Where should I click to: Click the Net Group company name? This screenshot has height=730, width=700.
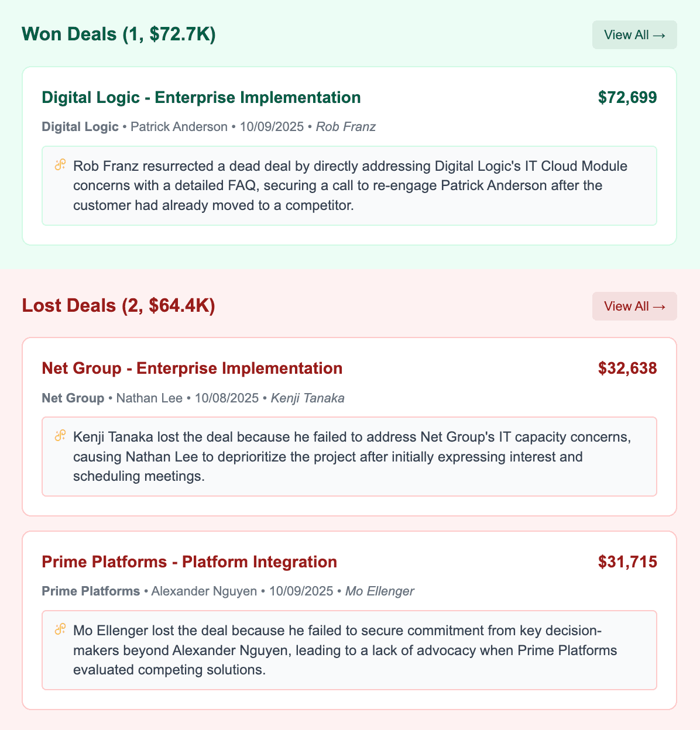pyautogui.click(x=74, y=398)
